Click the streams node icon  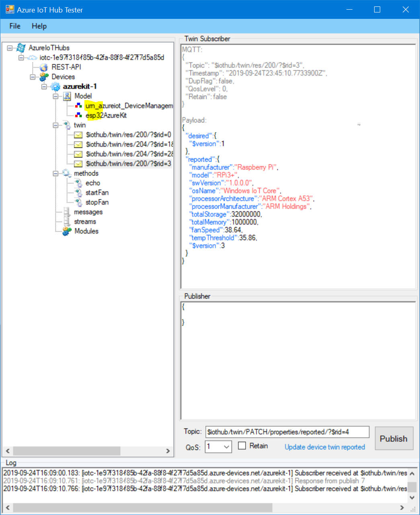[x=67, y=222]
